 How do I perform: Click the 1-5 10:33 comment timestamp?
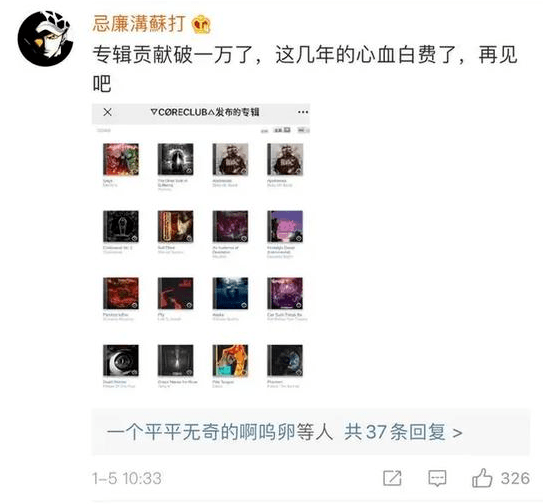click(127, 478)
